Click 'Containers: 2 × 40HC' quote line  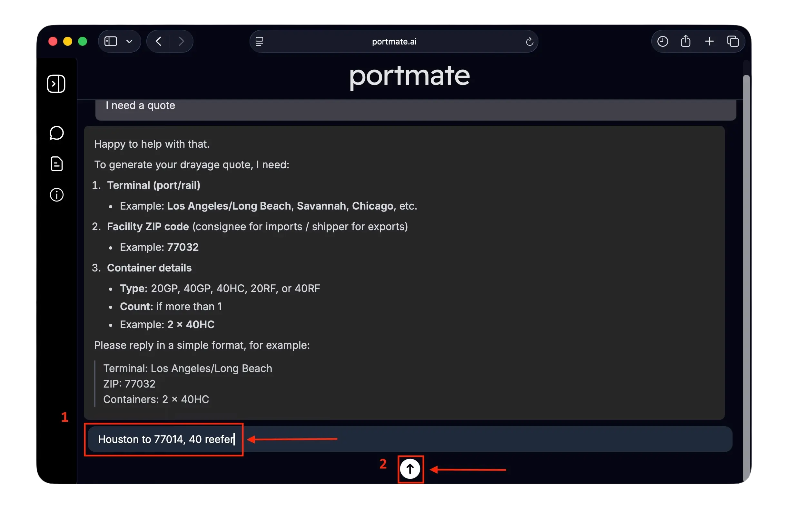(x=156, y=399)
